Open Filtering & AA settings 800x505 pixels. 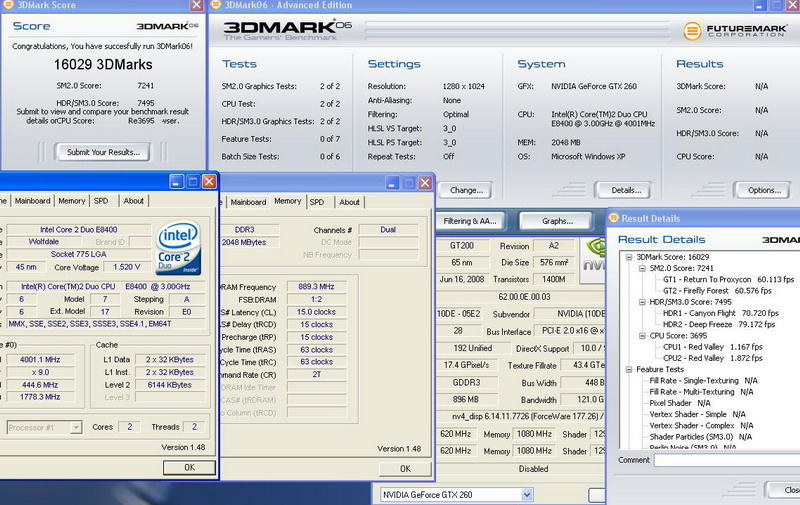tap(469, 221)
